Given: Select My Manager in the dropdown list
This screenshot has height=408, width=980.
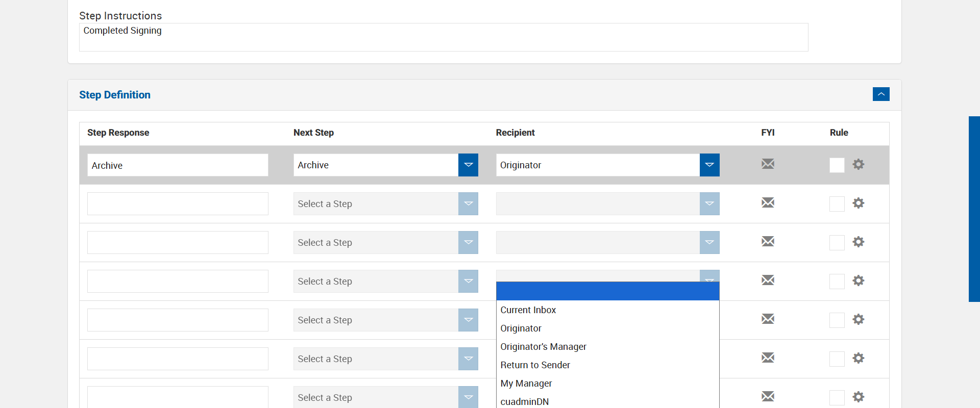Looking at the screenshot, I should 526,384.
